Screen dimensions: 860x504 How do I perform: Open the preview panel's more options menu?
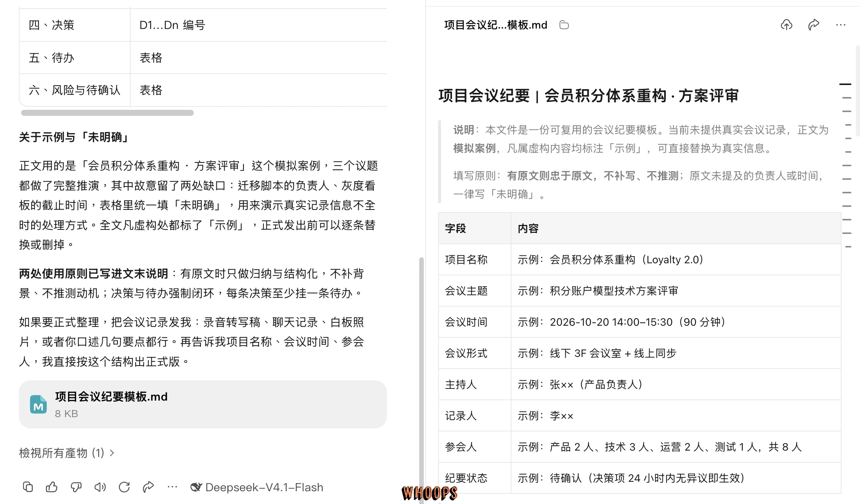tap(840, 25)
